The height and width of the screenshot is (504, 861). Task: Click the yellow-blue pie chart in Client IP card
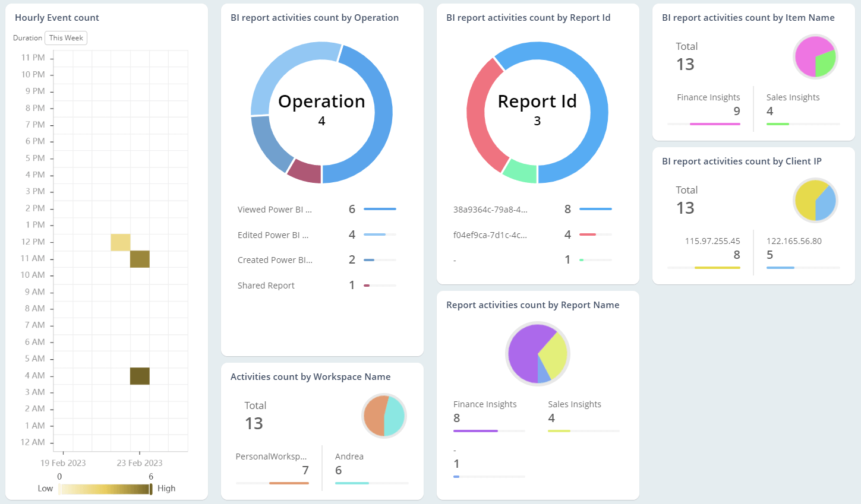click(x=815, y=201)
